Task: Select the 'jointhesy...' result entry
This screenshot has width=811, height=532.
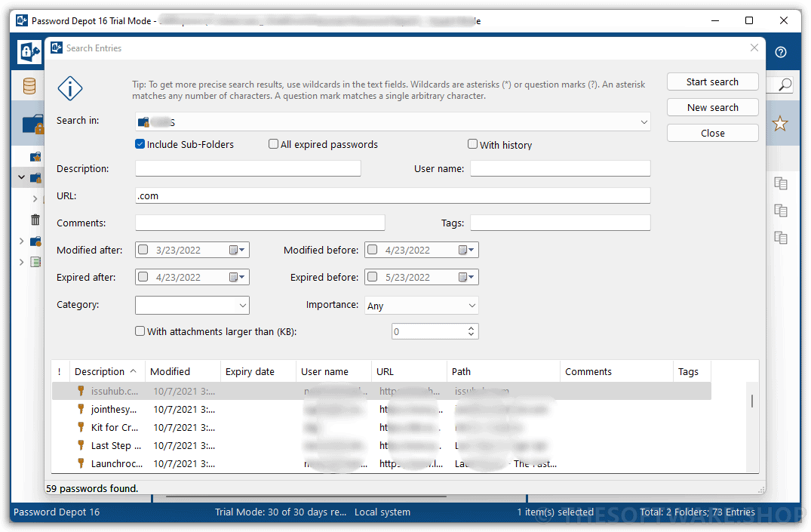Action: [382, 409]
